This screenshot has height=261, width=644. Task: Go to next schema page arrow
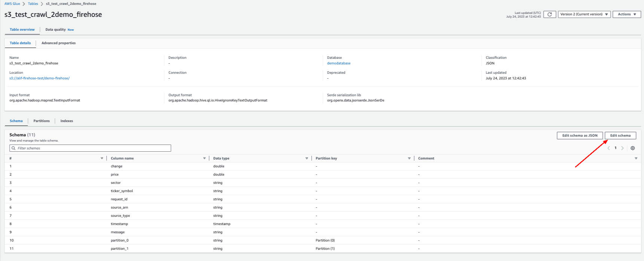tap(622, 148)
